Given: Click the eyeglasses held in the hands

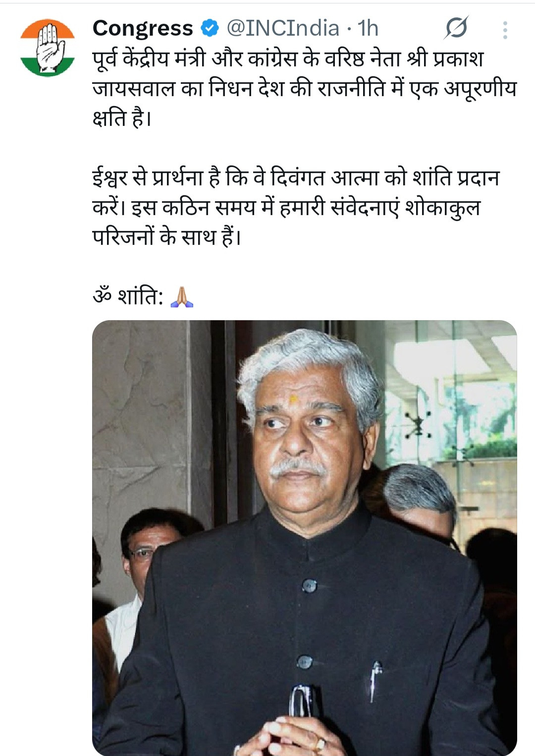Looking at the screenshot, I should click(302, 701).
